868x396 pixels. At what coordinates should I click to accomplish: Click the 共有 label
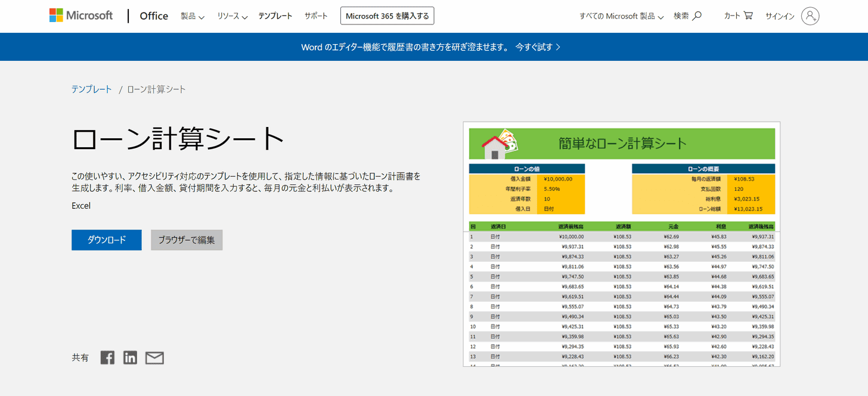tap(80, 358)
